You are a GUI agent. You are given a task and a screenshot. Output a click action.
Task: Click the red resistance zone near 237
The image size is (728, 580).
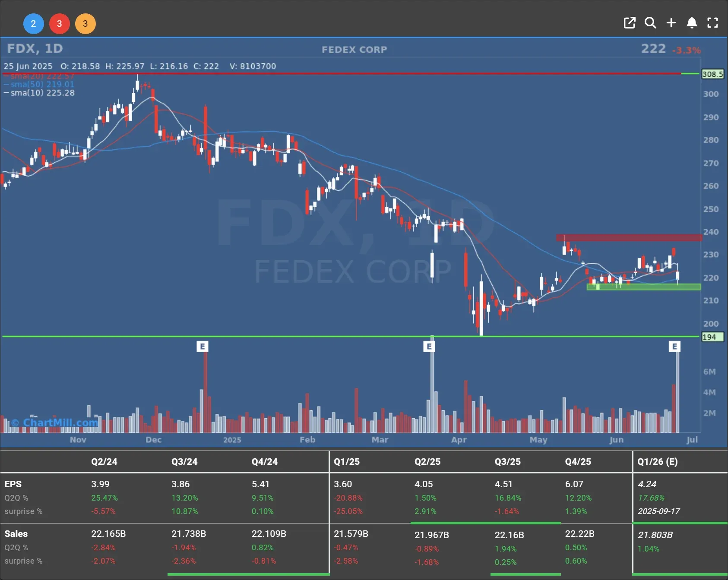click(x=629, y=238)
